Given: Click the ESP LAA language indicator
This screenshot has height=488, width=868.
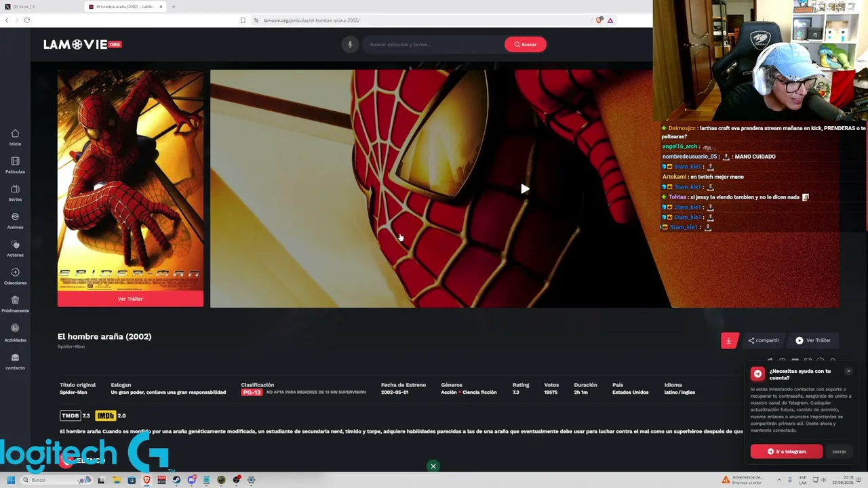Looking at the screenshot, I should [803, 480].
